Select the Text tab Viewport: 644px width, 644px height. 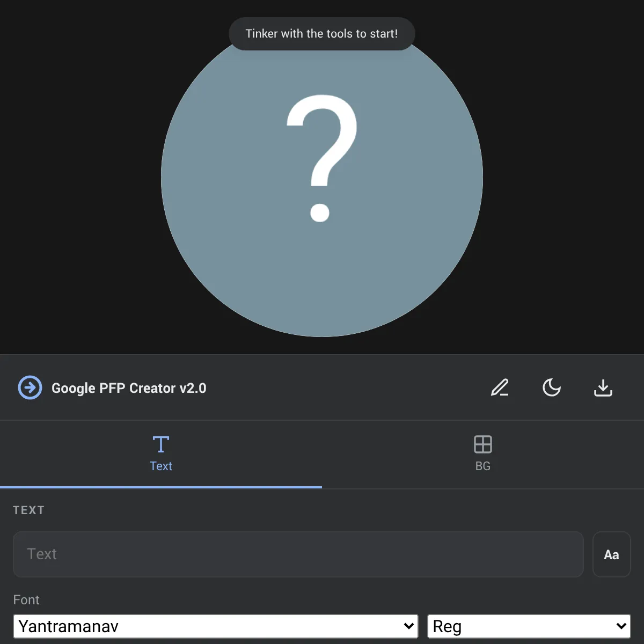coord(160,454)
